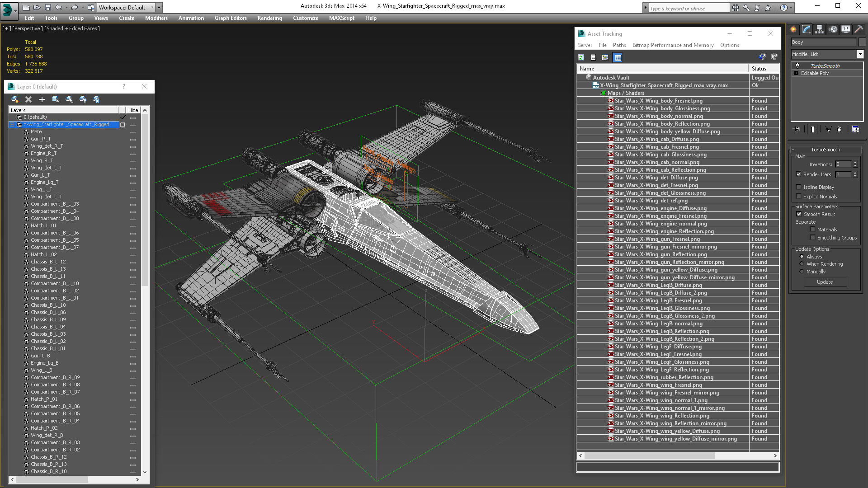The width and height of the screenshot is (868, 488).
Task: Click Iterations spinner up arrow
Action: click(855, 163)
